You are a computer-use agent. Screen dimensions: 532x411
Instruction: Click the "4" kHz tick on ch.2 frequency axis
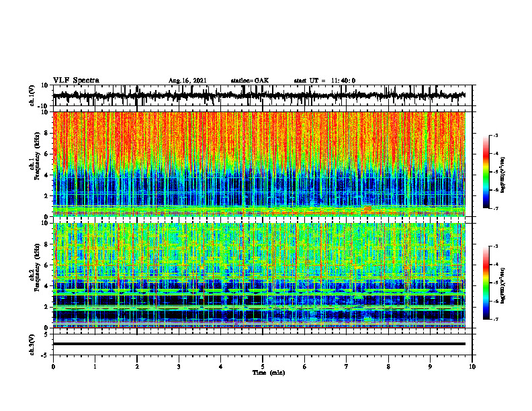(46, 286)
